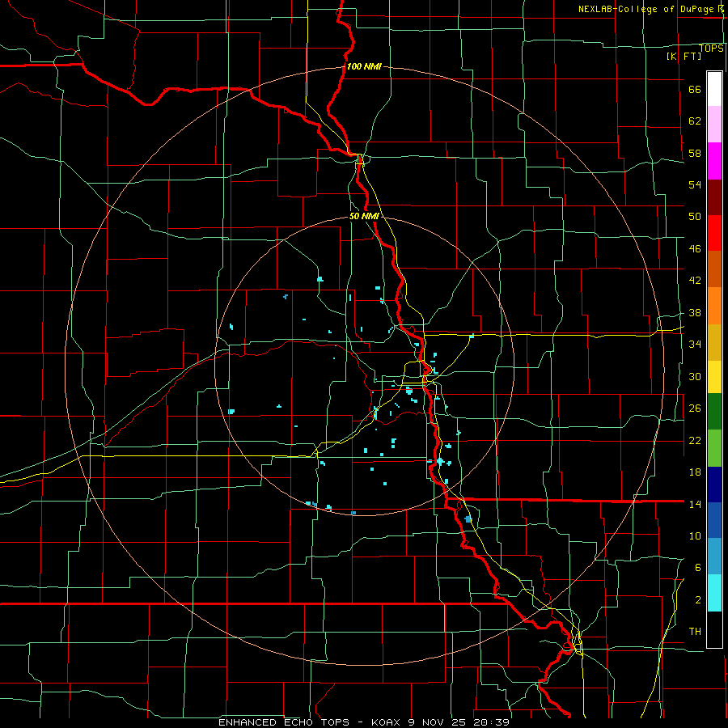Select the magenta legend color segment
Screen dimensions: 728x728
coord(714,161)
